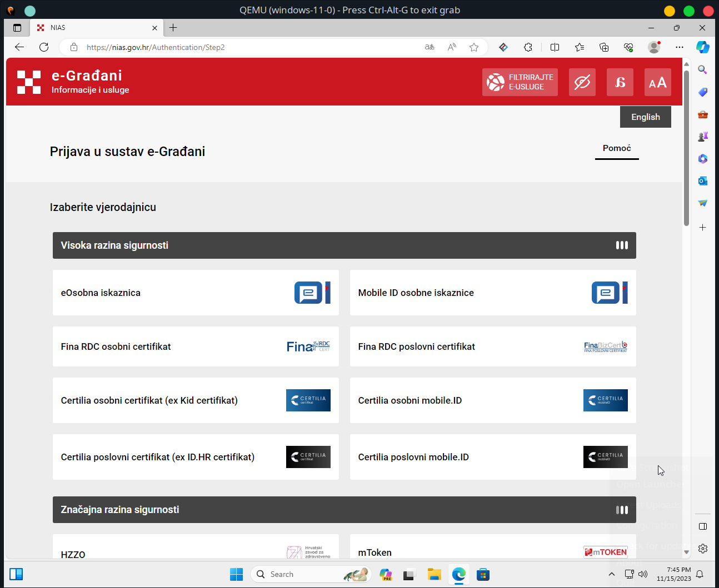This screenshot has height=588, width=719.
Task: Open sidebar Tools briefcase icon
Action: point(703,114)
